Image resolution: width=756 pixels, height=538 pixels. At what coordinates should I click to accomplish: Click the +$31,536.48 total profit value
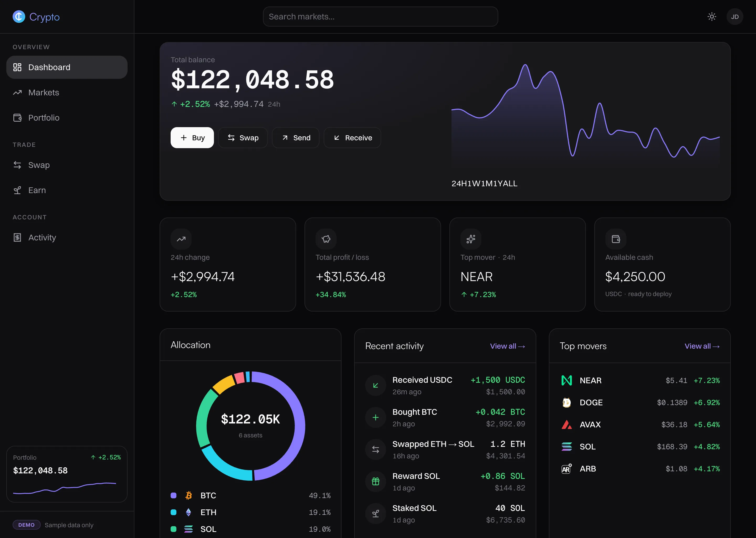pyautogui.click(x=350, y=277)
